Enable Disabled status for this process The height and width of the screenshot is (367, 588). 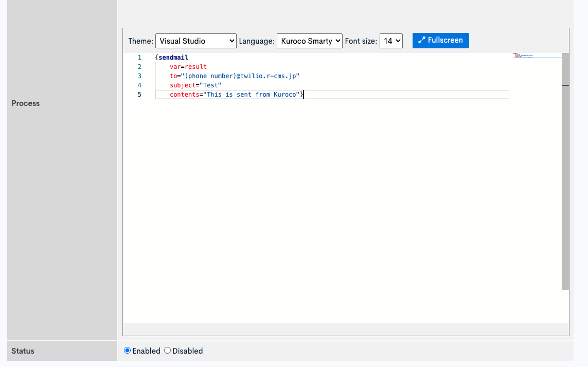(167, 351)
